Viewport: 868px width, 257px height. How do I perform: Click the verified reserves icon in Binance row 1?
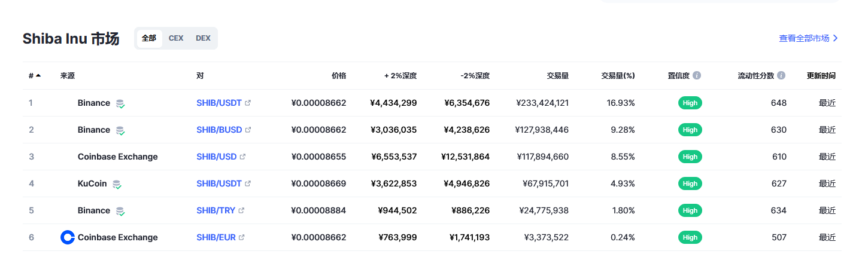[x=120, y=103]
